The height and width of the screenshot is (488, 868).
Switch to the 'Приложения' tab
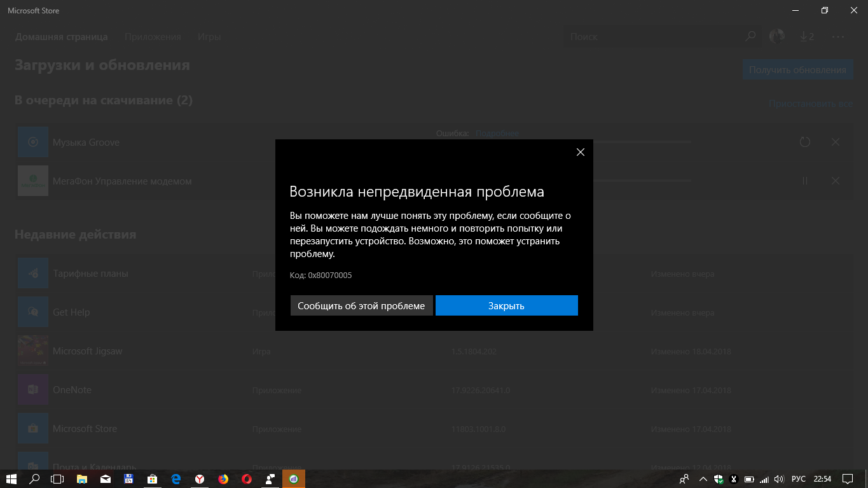153,37
